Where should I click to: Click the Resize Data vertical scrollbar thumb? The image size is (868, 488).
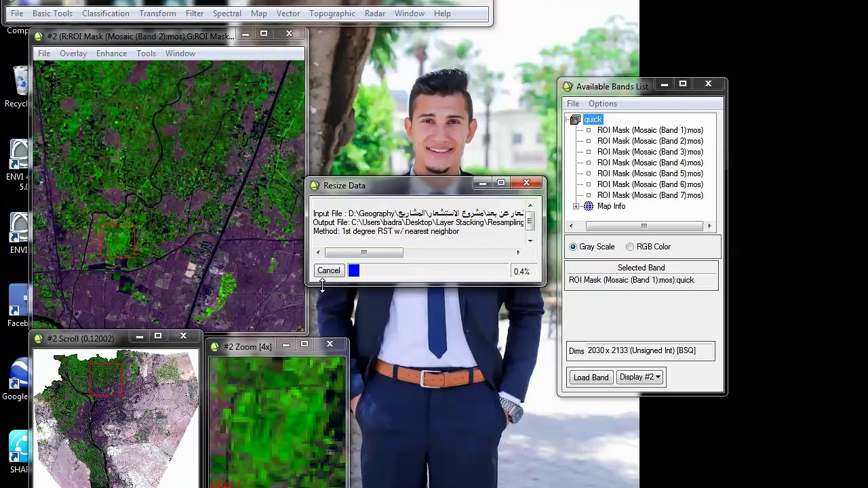click(530, 221)
